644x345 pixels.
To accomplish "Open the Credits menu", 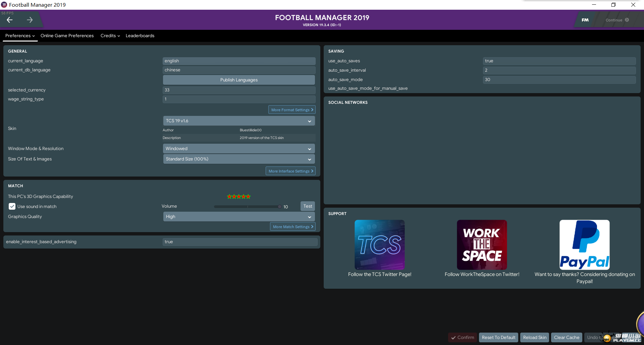I will [x=110, y=36].
